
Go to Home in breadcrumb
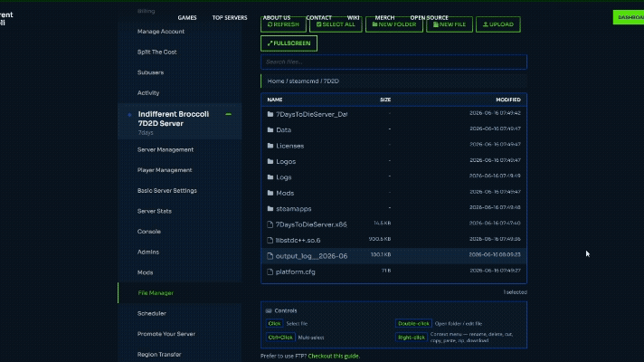click(x=276, y=81)
